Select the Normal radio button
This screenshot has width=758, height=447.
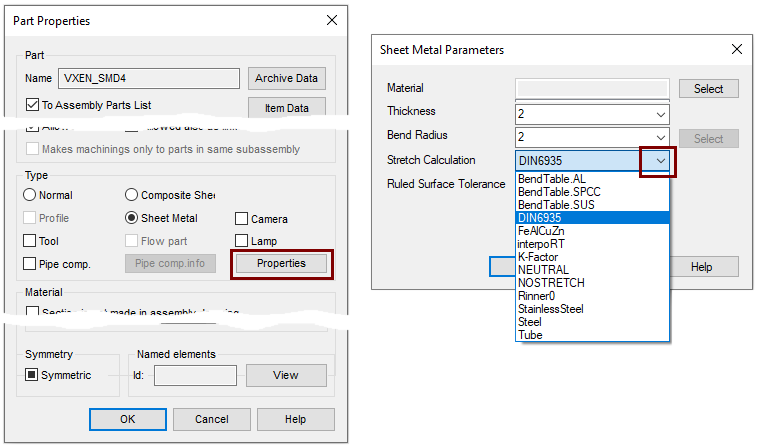[x=30, y=195]
